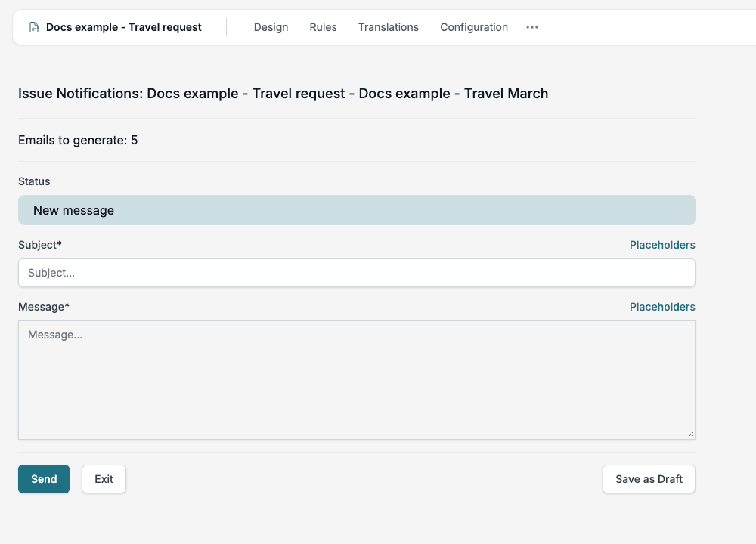Click the Send button
The image size is (756, 544).
coord(44,479)
